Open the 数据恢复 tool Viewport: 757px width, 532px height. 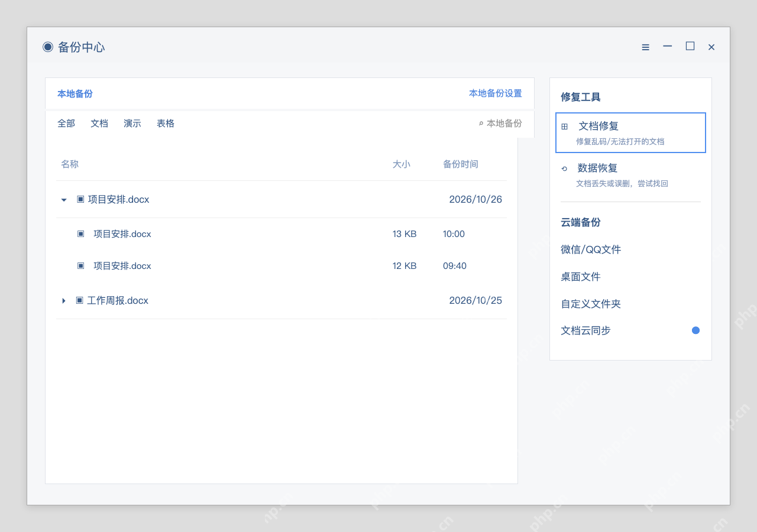pos(630,175)
